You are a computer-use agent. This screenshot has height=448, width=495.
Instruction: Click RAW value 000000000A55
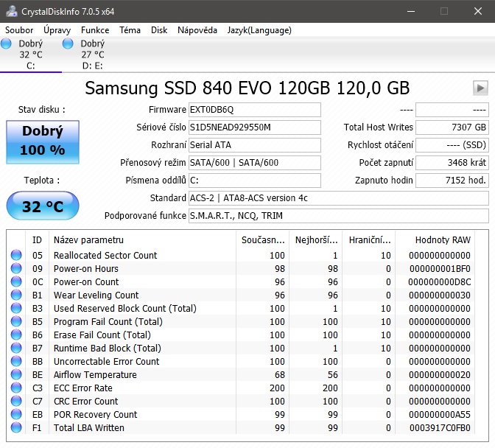pos(440,414)
